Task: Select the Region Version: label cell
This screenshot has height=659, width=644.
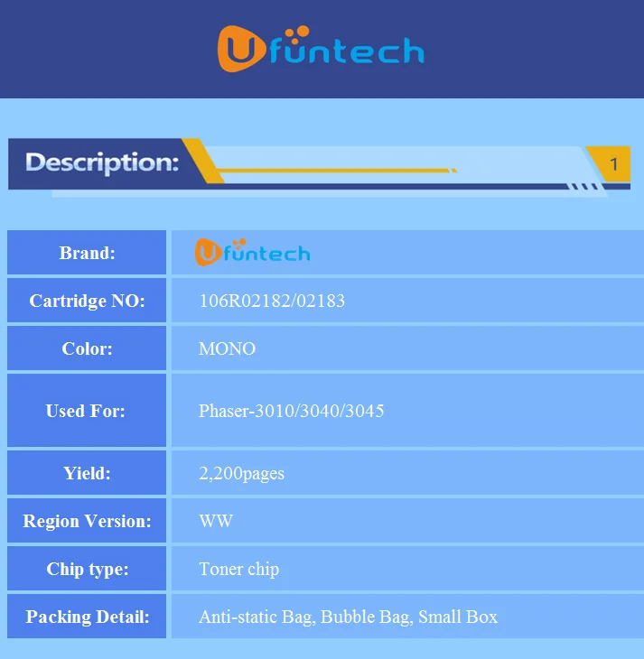Action: pyautogui.click(x=87, y=521)
